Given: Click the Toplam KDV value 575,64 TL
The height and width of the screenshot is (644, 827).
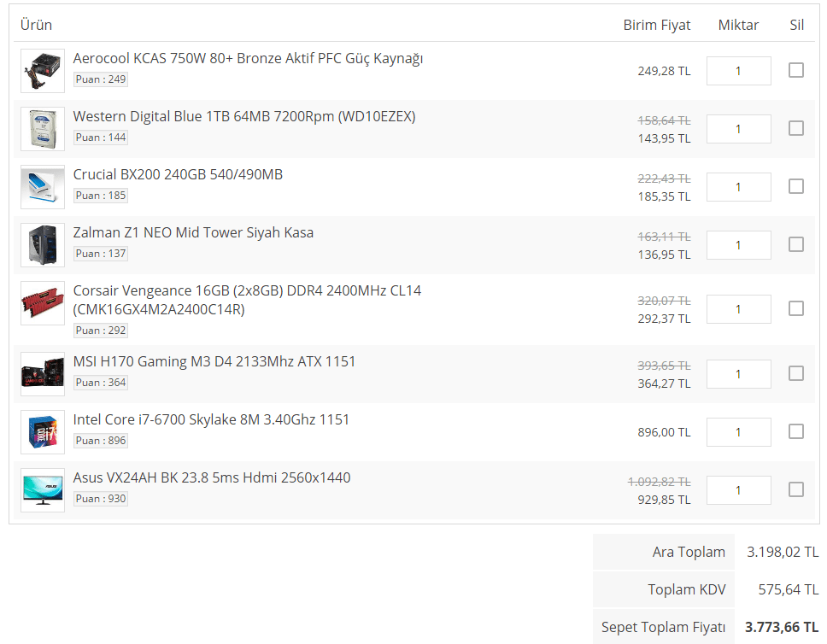Looking at the screenshot, I should (789, 589).
